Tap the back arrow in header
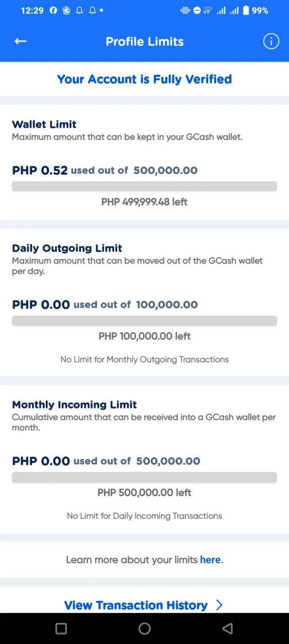 (20, 41)
